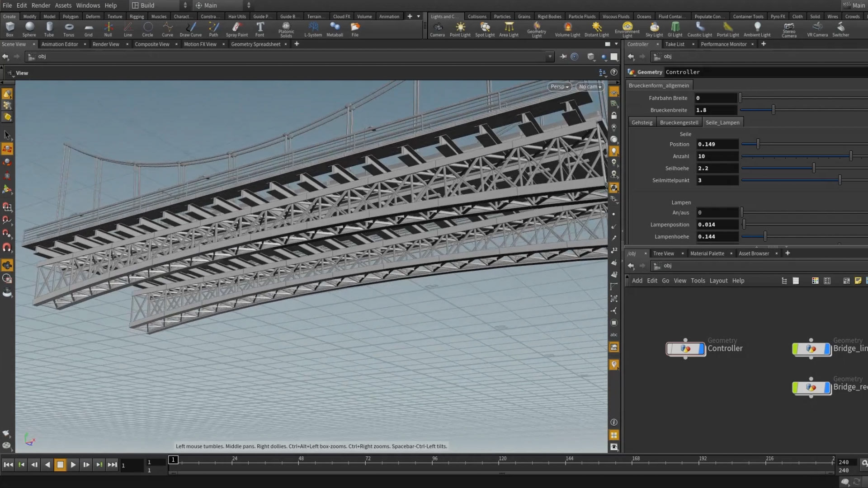Open the Render menu
The width and height of the screenshot is (868, 488).
pos(41,5)
